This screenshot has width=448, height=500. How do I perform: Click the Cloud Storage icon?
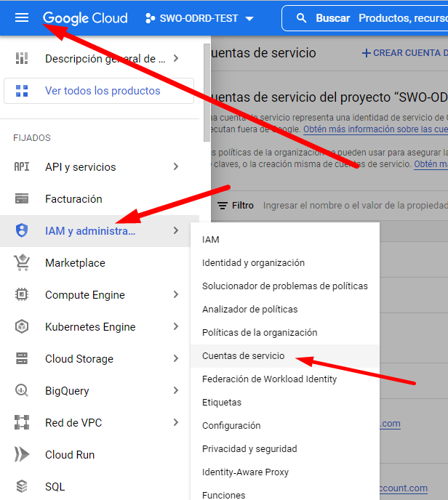pyautogui.click(x=22, y=359)
